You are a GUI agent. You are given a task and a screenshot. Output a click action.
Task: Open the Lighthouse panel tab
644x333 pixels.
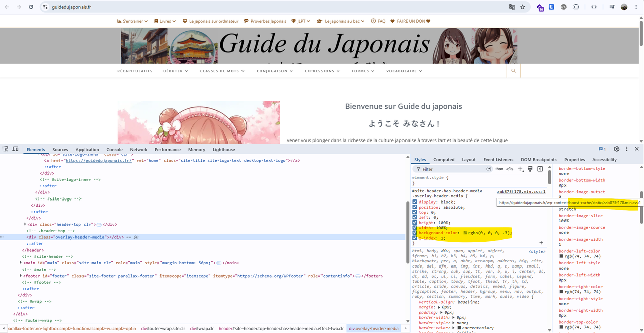(x=224, y=150)
